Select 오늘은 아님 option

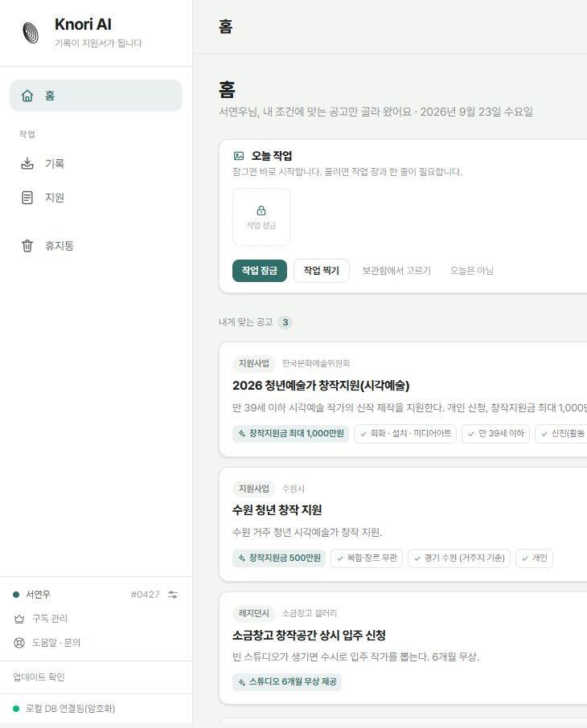(x=472, y=271)
